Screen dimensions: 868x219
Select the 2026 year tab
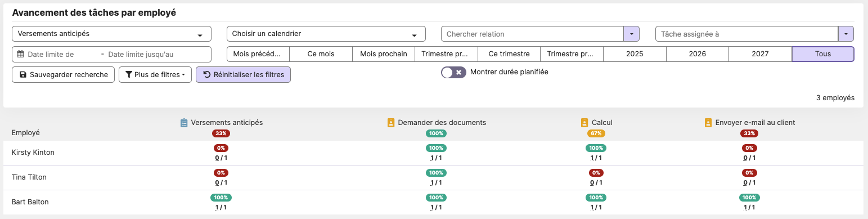click(x=698, y=54)
